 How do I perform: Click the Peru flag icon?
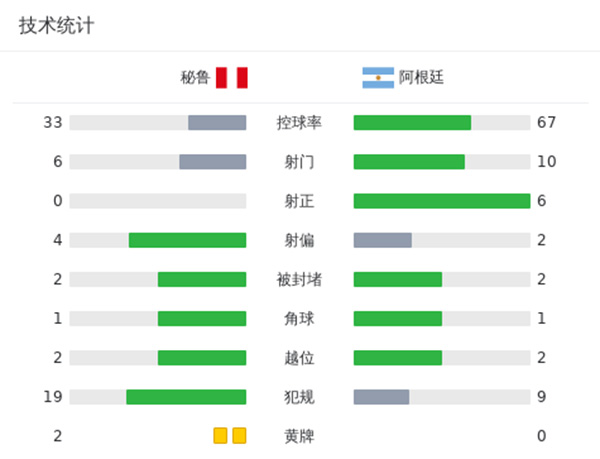(x=231, y=77)
